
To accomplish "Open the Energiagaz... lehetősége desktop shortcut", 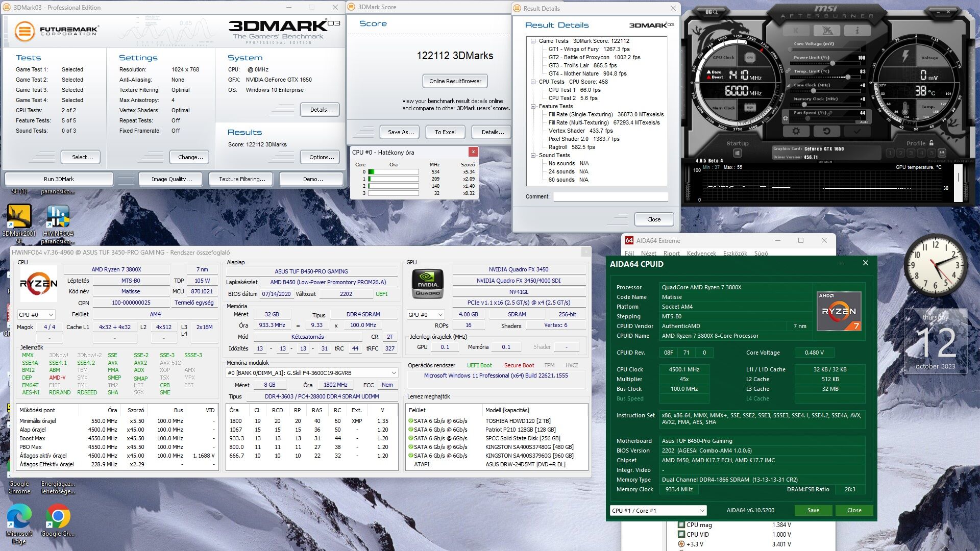I will pyautogui.click(x=58, y=487).
